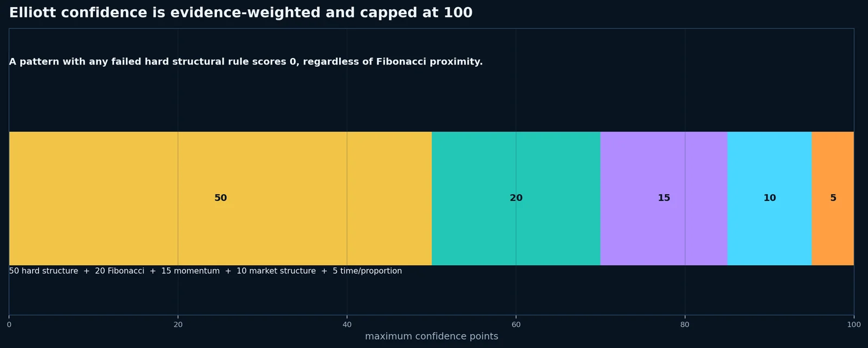
Task: Click the bold 10 label inside bar
Action: pos(770,198)
